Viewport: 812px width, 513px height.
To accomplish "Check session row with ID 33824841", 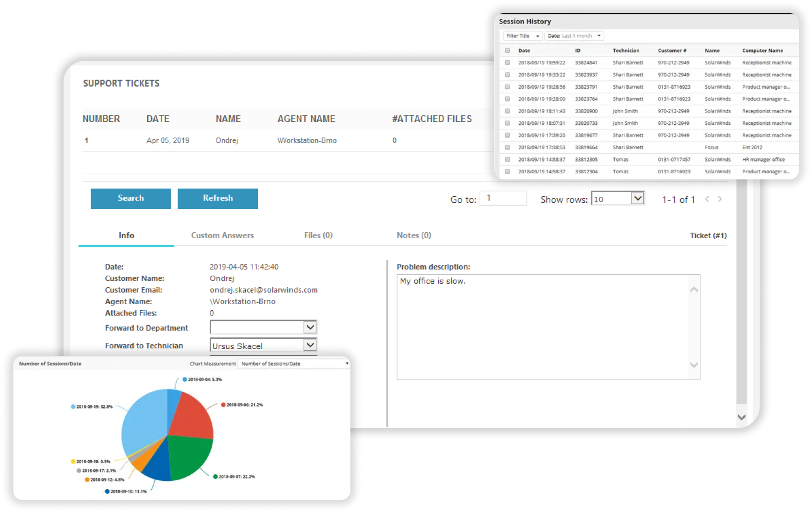I will (507, 63).
